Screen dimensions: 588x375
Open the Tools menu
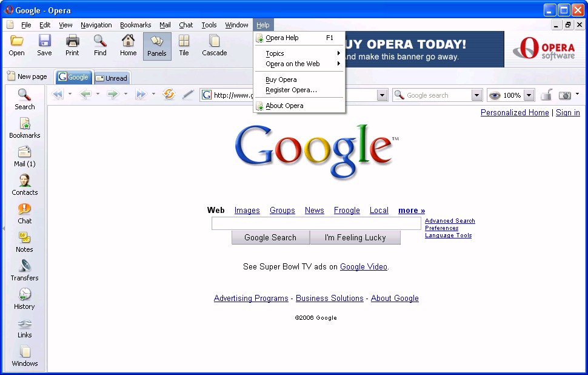tap(209, 25)
